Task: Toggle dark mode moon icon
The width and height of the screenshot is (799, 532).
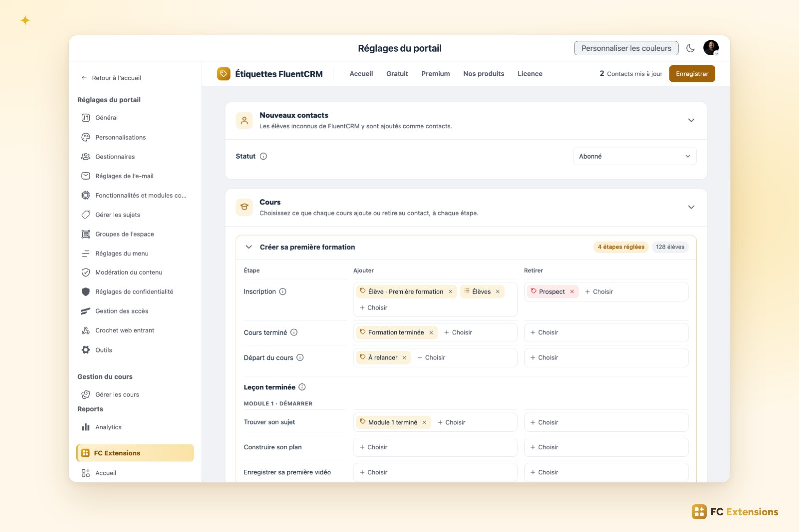Action: click(x=691, y=48)
